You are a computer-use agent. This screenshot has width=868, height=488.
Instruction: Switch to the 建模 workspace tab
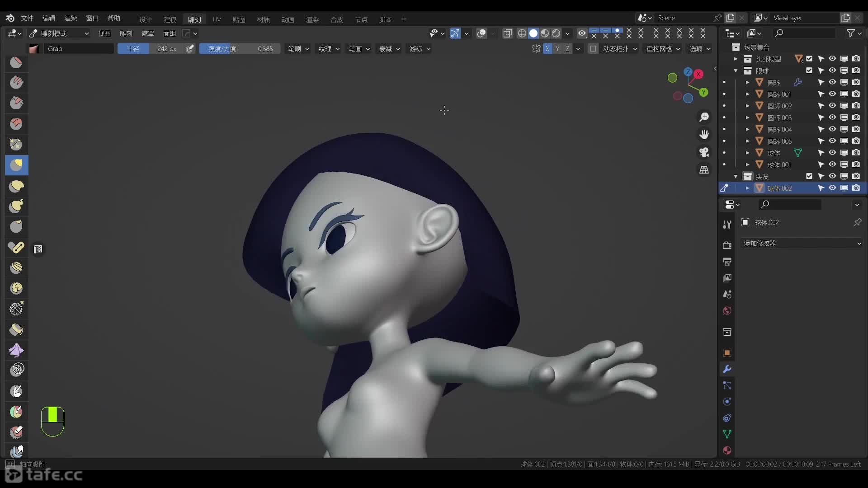[170, 19]
